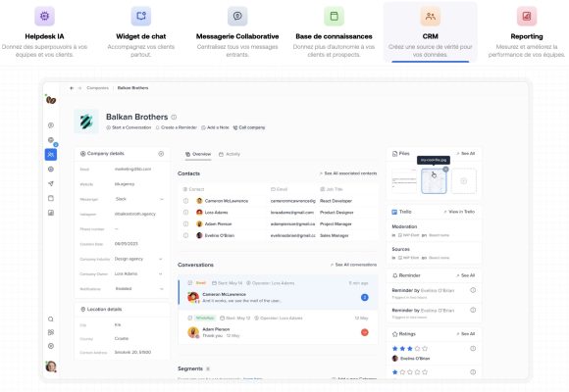Select checkbox for Evelina O'Brian contact row

point(185,235)
